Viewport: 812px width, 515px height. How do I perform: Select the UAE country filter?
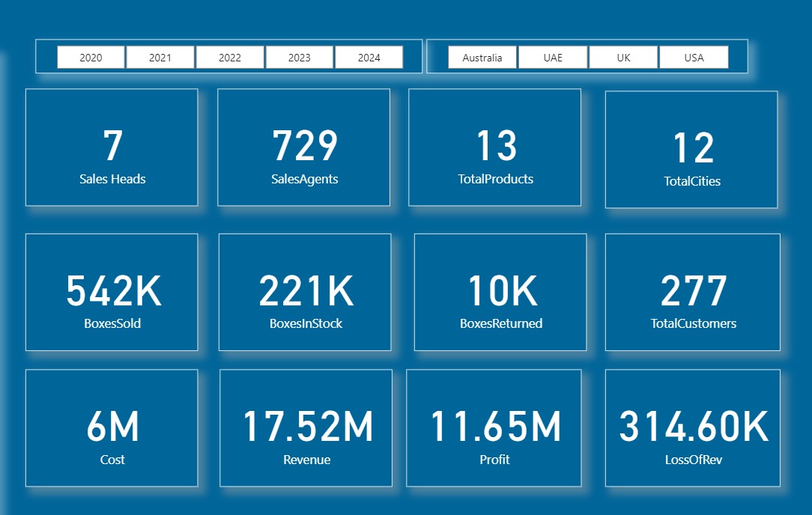[552, 56]
